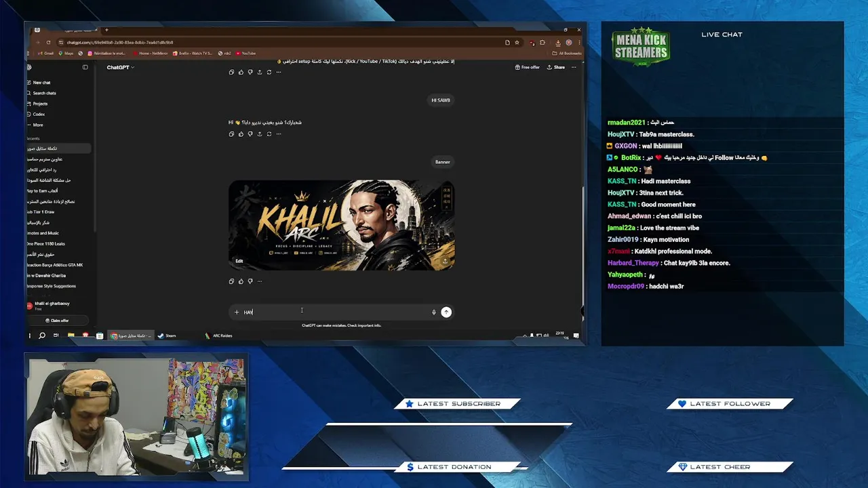868x488 pixels.
Task: Open the Home - NetMirror bookmark
Action: coord(151,53)
